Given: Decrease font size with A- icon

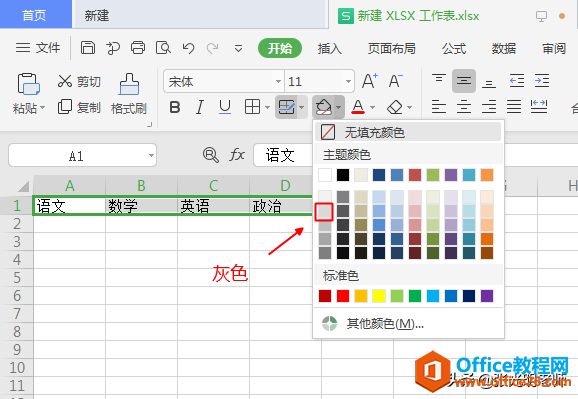Looking at the screenshot, I should [396, 81].
